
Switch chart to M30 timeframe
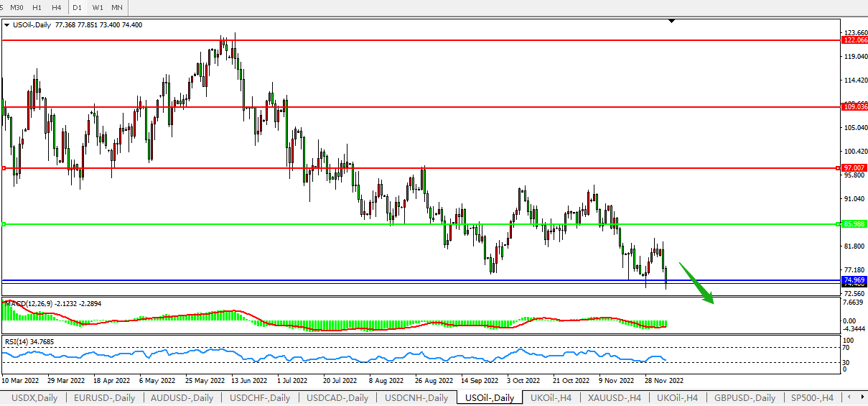17,7
